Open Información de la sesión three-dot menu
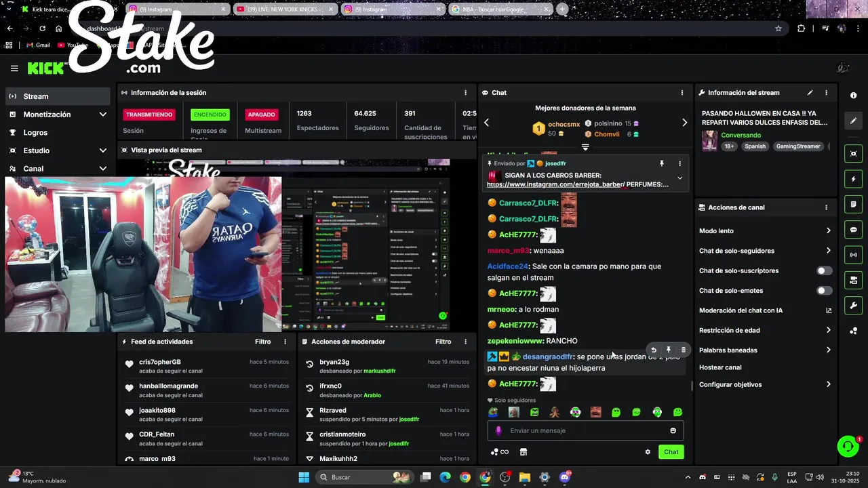 point(465,93)
